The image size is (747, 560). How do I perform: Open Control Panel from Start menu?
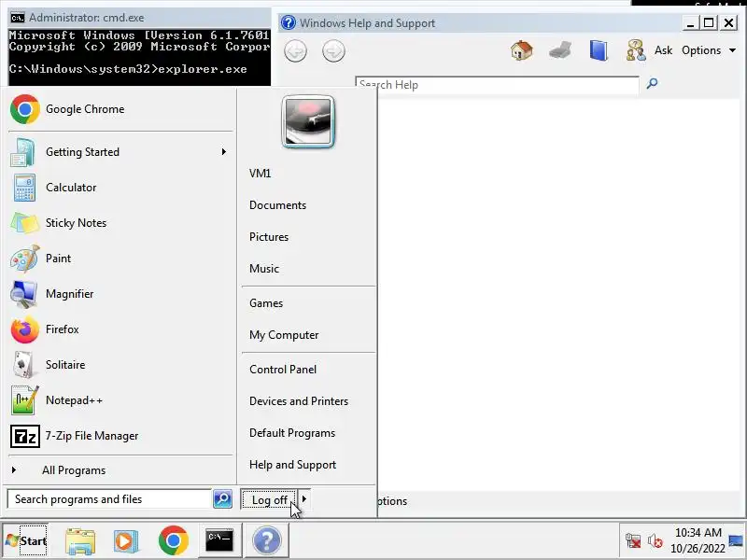tap(308, 370)
